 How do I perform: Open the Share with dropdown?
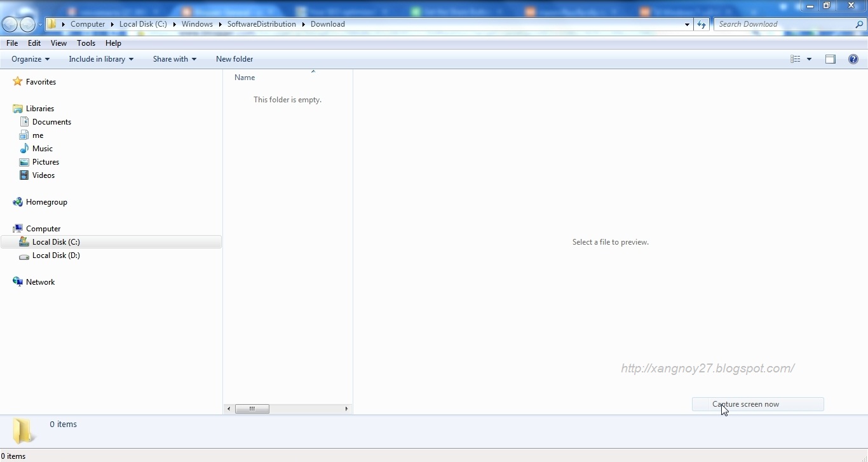click(175, 59)
